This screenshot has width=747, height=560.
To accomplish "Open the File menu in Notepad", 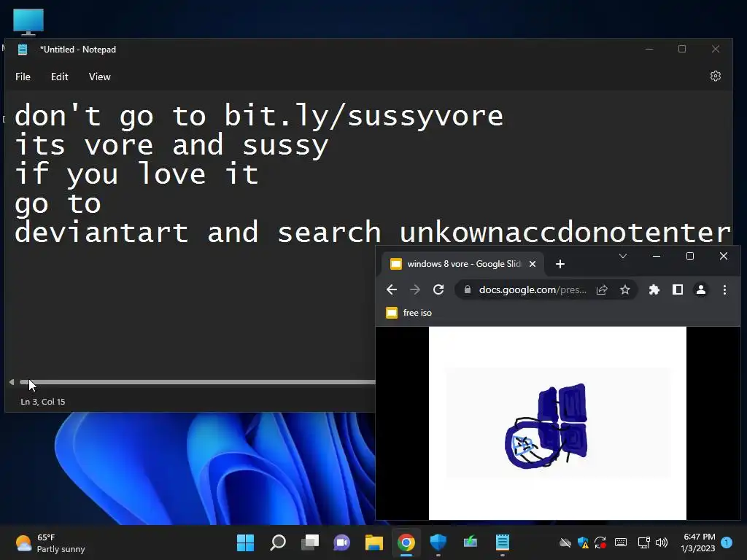I will [x=23, y=77].
